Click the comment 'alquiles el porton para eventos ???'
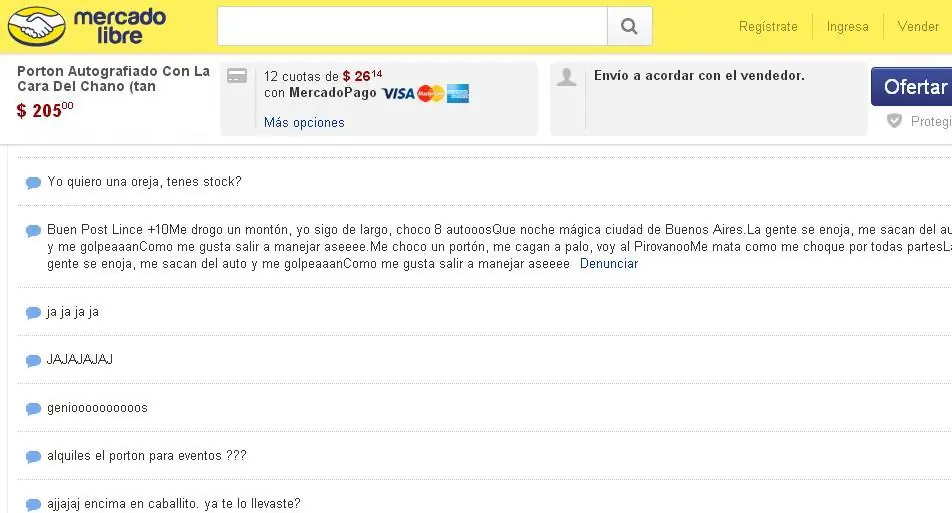Screen dimensions: 952x513 click(147, 455)
